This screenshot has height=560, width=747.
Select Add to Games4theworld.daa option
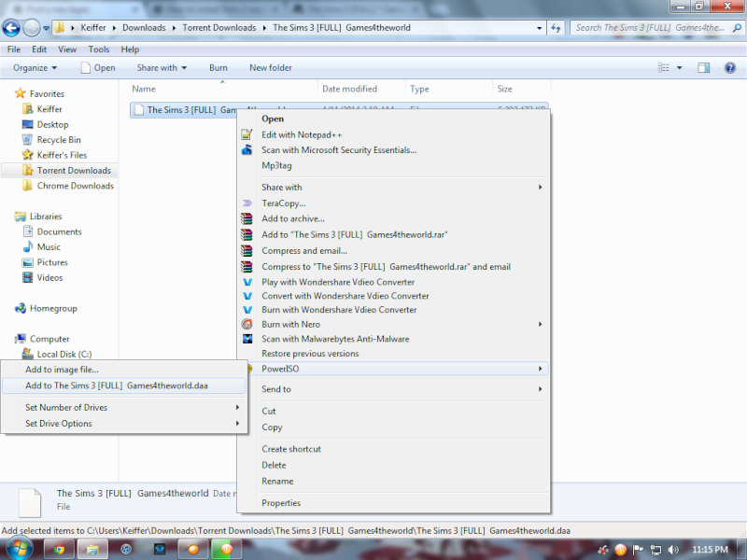124,385
